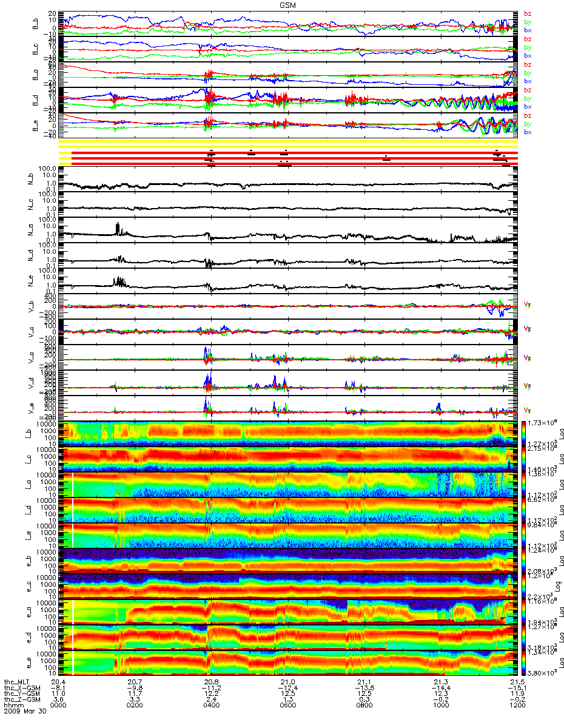
Task: Click the Vz legend beside V_e panel
Action: 527,409
